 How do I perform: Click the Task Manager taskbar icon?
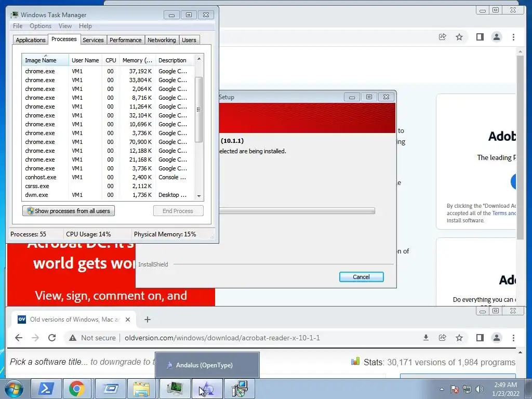tap(175, 389)
